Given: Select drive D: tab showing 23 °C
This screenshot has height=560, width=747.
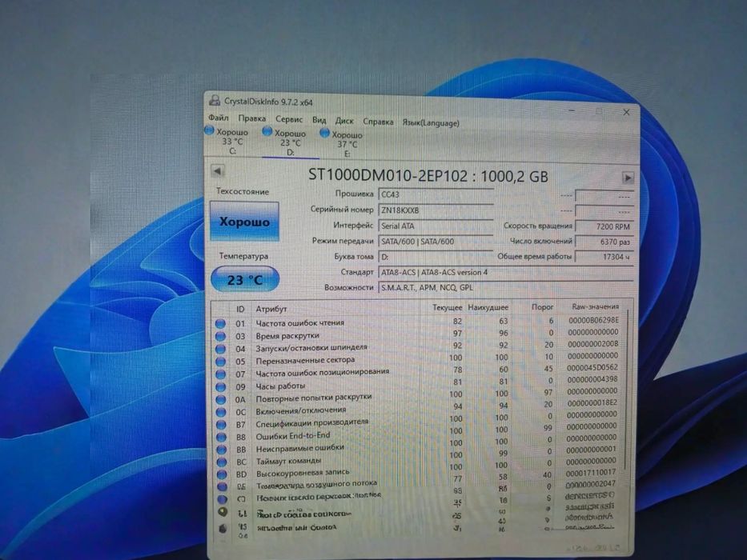Looking at the screenshot, I should click(290, 143).
